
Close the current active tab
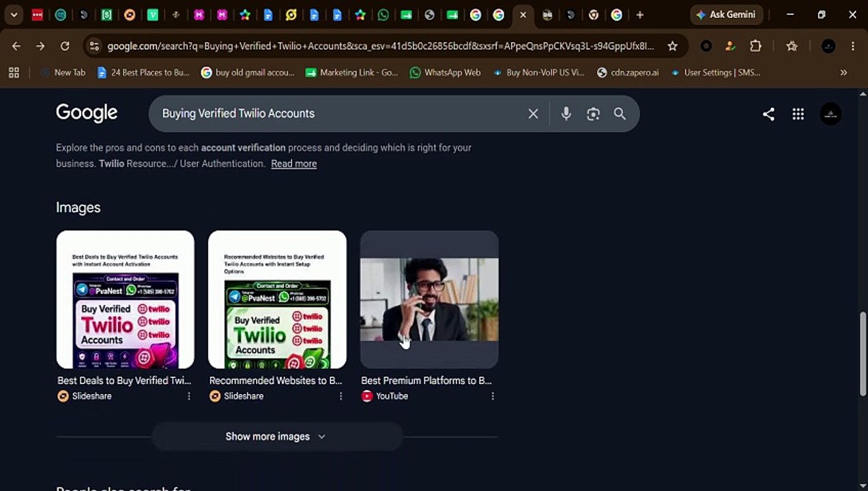tap(523, 15)
